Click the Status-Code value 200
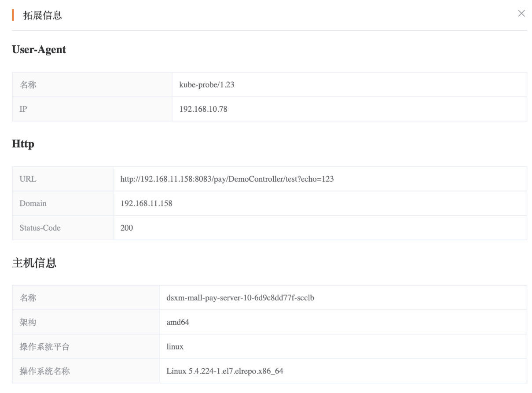Viewport: 532px width, 393px height. pos(127,228)
